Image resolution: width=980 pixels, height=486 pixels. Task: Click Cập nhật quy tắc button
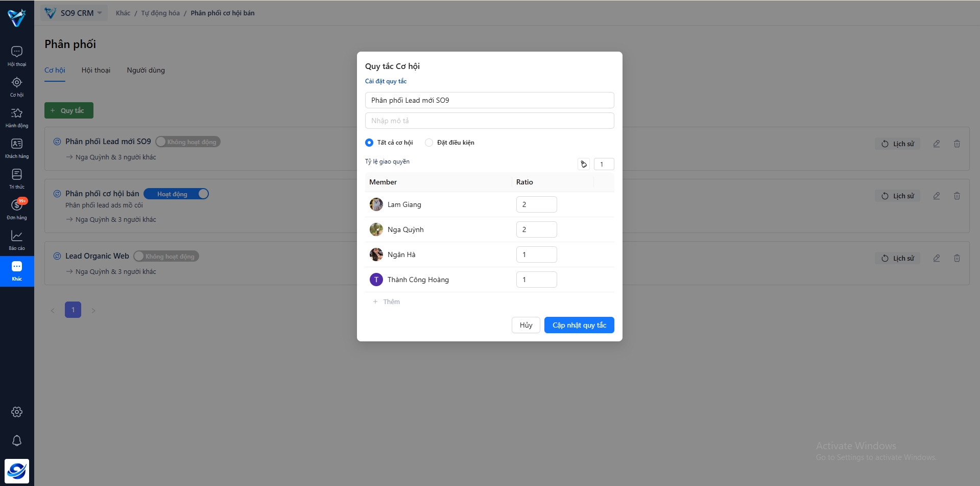click(x=579, y=325)
